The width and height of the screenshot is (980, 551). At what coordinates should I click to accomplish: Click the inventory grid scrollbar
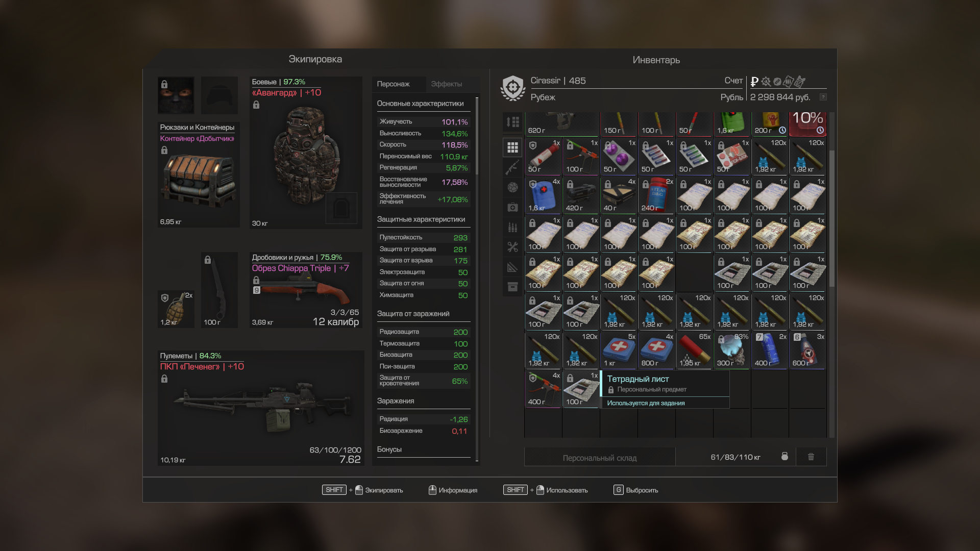tap(832, 218)
